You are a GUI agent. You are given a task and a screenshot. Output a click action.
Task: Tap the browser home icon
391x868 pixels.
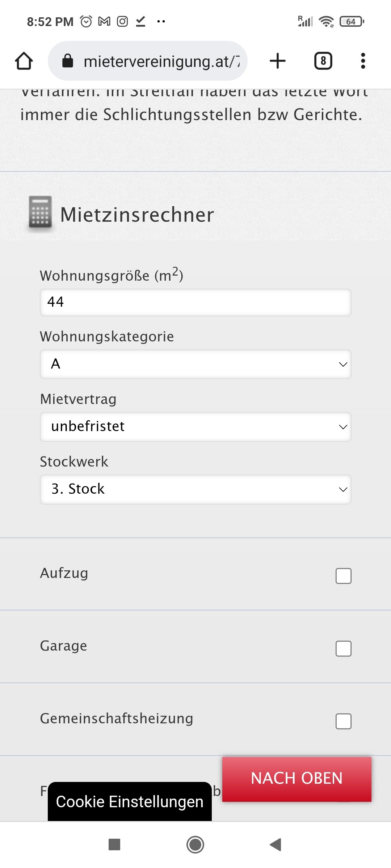click(24, 61)
